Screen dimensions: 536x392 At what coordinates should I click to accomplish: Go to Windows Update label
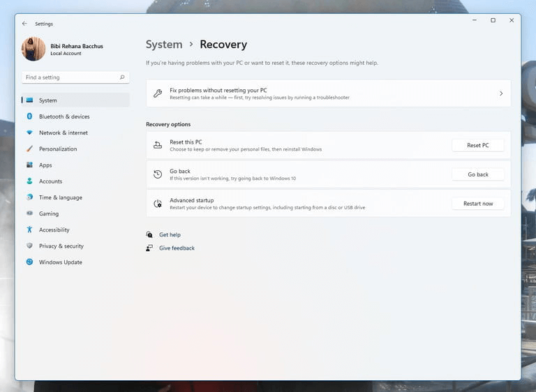coord(61,262)
